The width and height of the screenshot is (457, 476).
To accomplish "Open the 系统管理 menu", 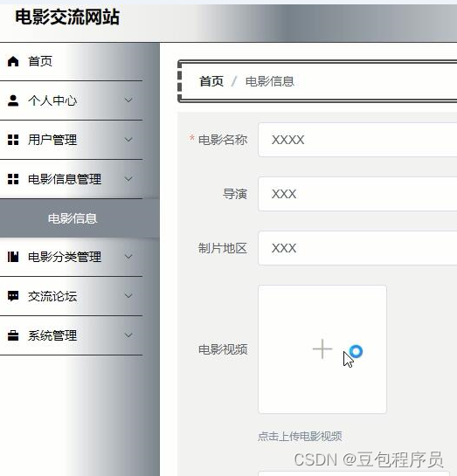I will 71,335.
